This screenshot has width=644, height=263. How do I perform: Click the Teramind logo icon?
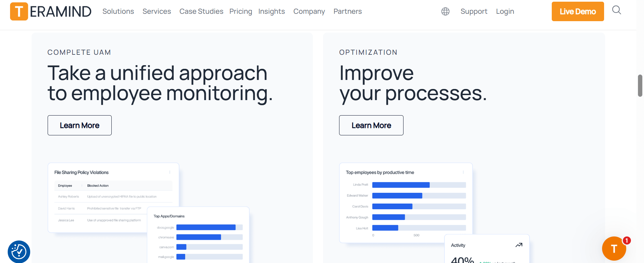coord(19,11)
